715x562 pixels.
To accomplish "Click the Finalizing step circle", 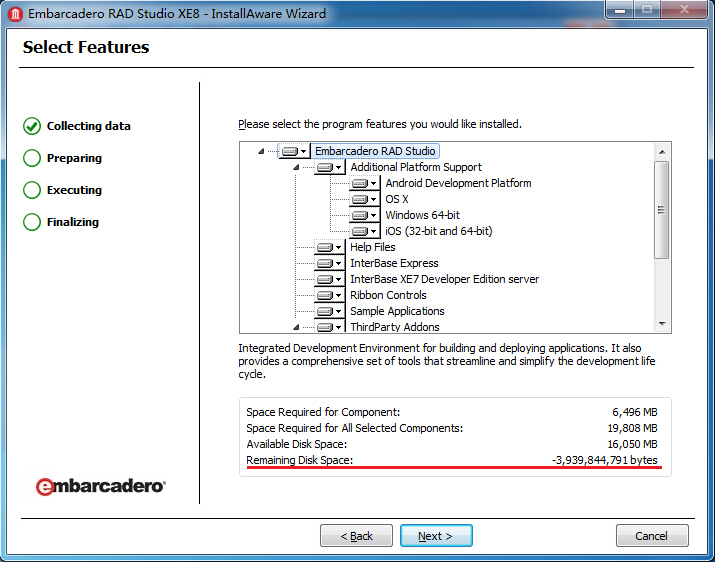I will click(x=32, y=222).
